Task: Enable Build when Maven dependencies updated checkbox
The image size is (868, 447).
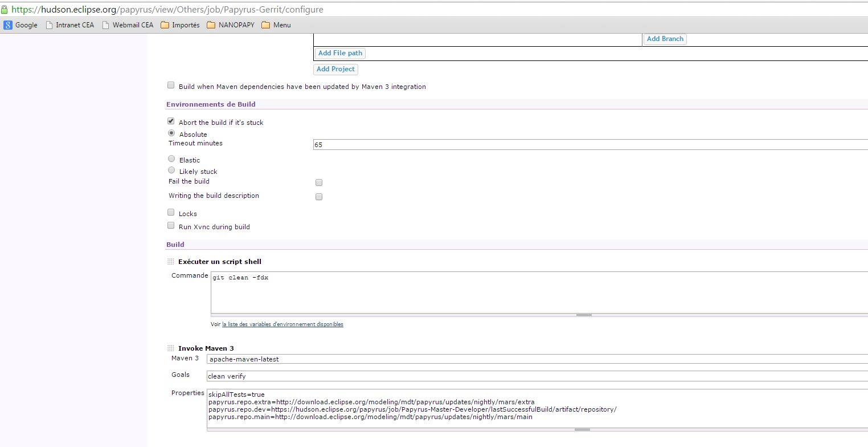Action: point(171,86)
